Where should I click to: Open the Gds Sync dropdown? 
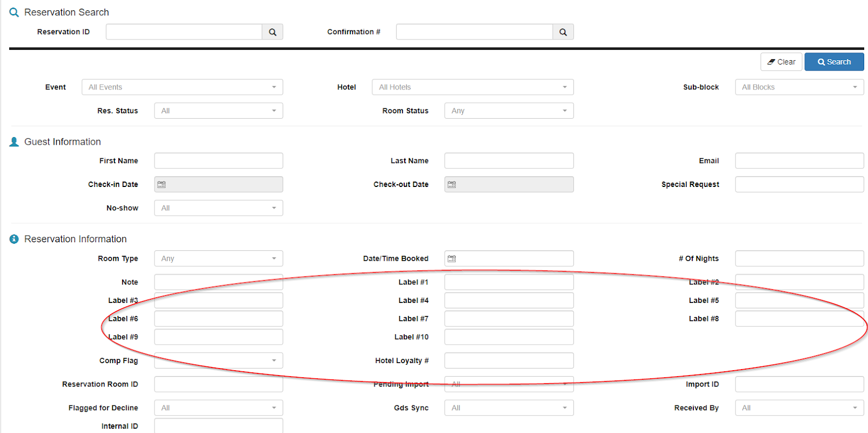tap(509, 408)
